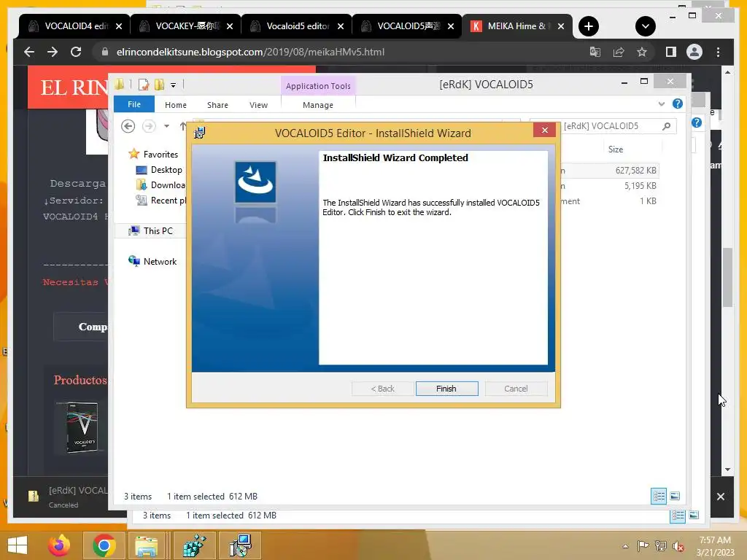Close the Chrome downloads bar
Screen dimensions: 747x560
(x=720, y=497)
